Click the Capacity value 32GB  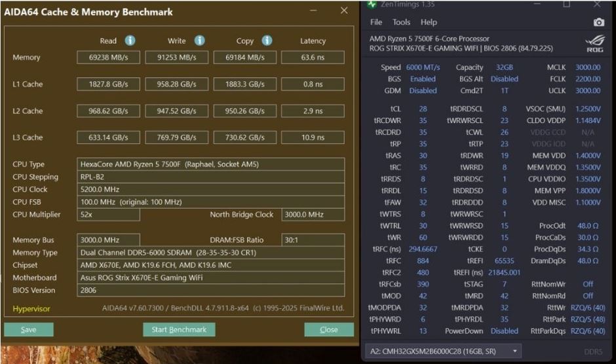505,67
